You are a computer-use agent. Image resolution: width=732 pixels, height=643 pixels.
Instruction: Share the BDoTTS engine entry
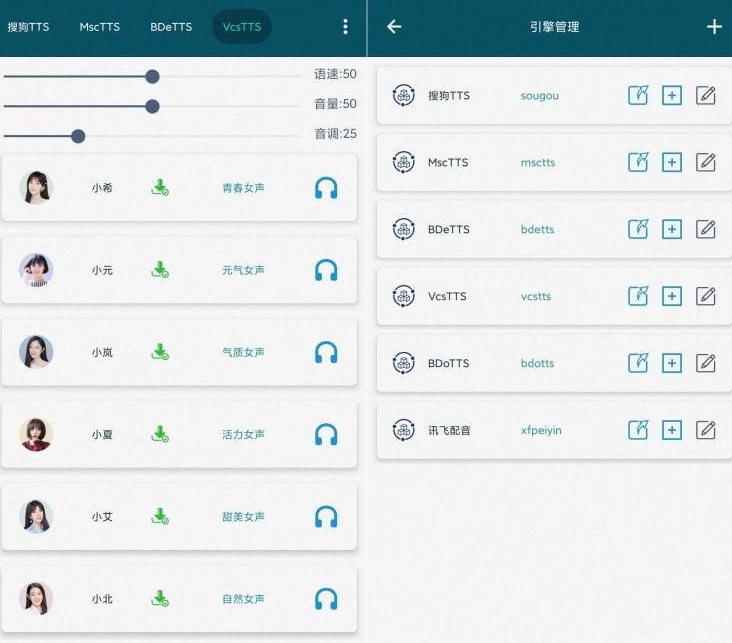tap(638, 363)
